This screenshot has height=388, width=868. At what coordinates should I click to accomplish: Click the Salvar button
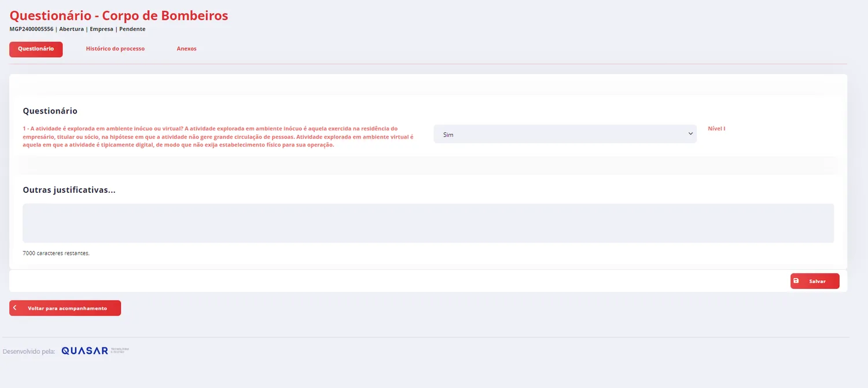[815, 281]
